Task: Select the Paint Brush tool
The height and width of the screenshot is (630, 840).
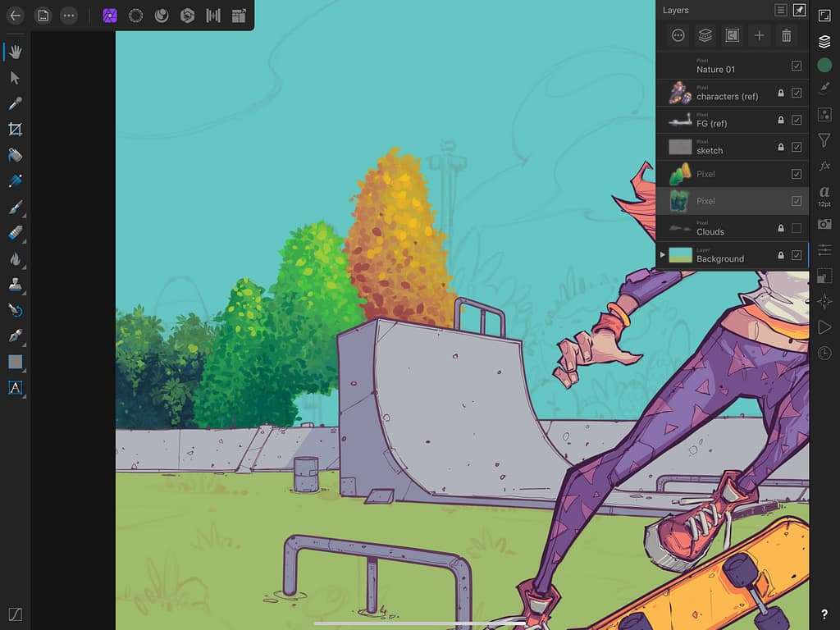Action: pyautogui.click(x=15, y=207)
